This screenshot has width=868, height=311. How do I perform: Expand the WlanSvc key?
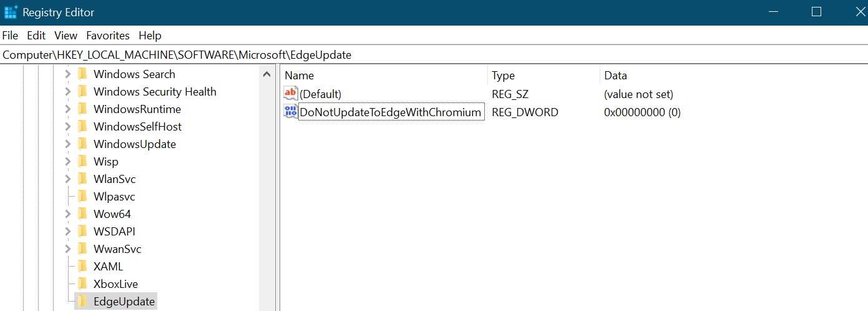point(67,179)
